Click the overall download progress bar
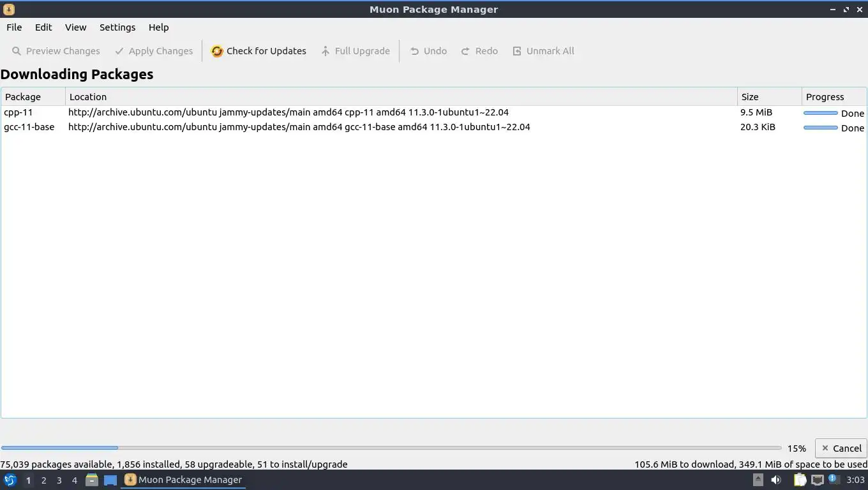Image resolution: width=868 pixels, height=490 pixels. pos(391,448)
